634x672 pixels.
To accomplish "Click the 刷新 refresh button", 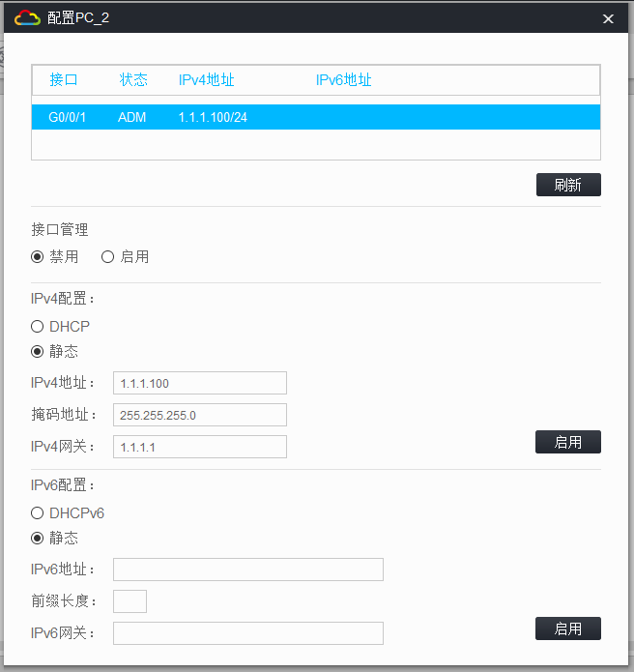I will pos(568,185).
